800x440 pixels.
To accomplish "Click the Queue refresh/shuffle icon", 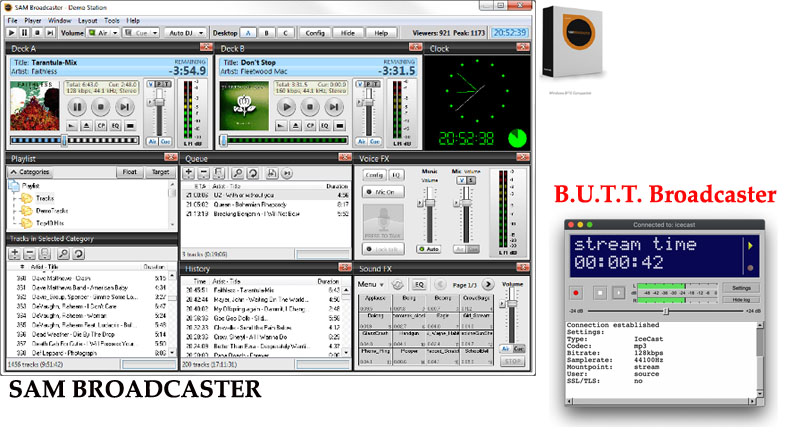I will [x=253, y=173].
